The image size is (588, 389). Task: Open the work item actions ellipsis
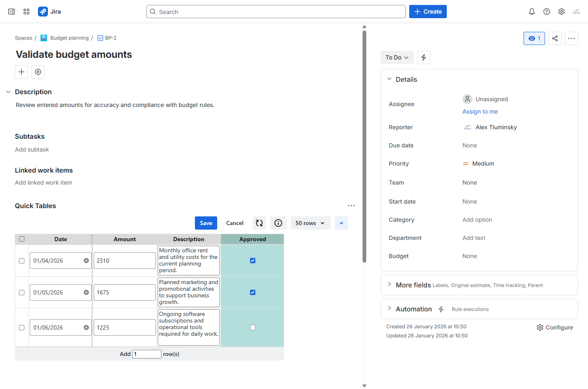571,38
